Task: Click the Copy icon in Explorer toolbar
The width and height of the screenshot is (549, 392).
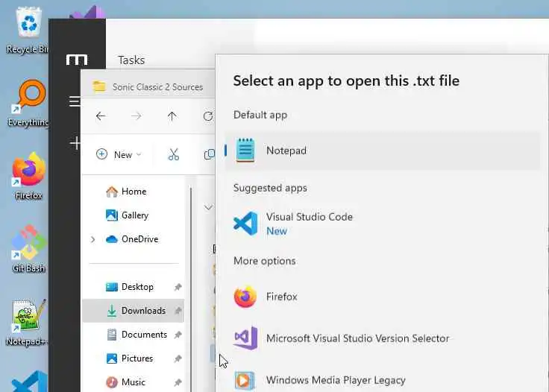Action: pyautogui.click(x=210, y=154)
